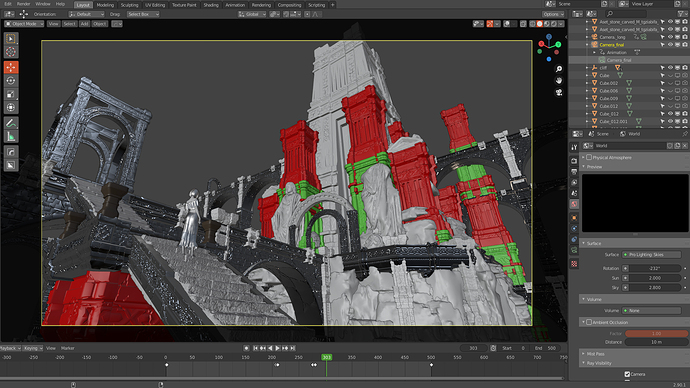Viewport: 690px width, 388px height.
Task: Collapse the Camera_final tree item
Action: click(x=587, y=45)
